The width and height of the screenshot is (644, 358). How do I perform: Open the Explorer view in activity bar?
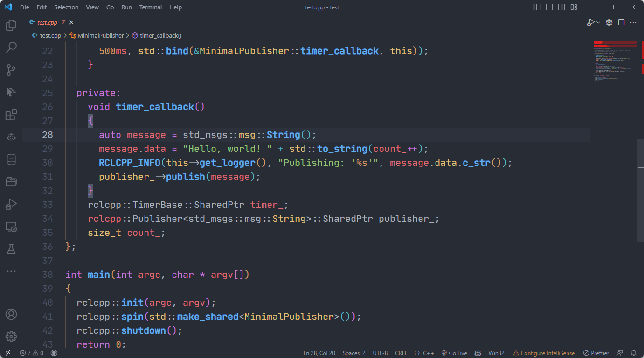(11, 25)
